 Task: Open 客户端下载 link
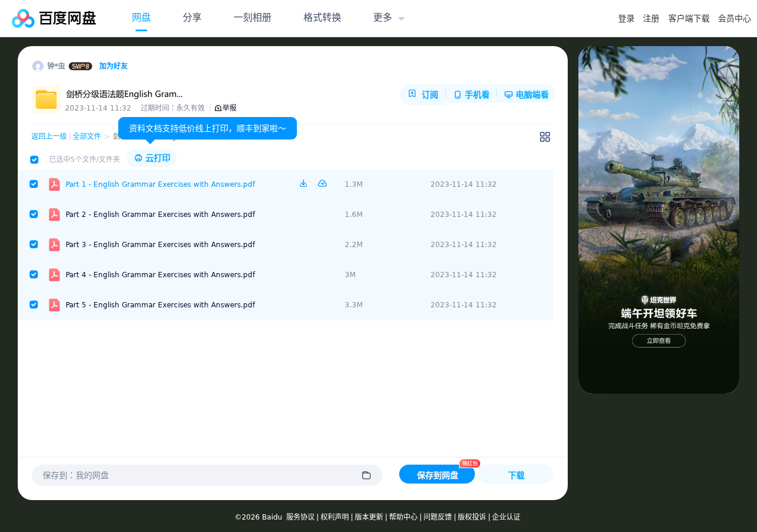click(x=689, y=19)
